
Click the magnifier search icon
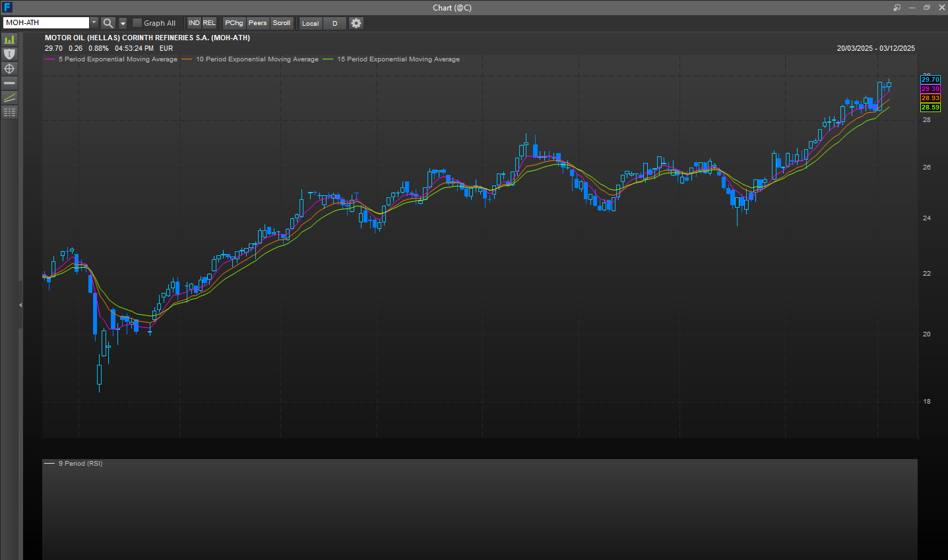pyautogui.click(x=108, y=23)
